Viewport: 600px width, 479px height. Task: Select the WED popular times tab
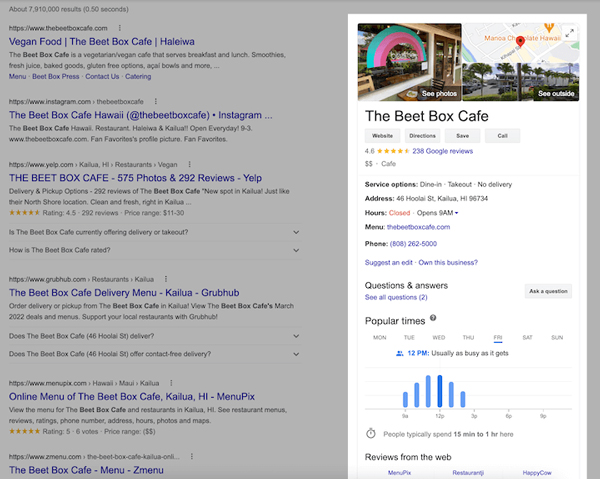click(x=439, y=337)
